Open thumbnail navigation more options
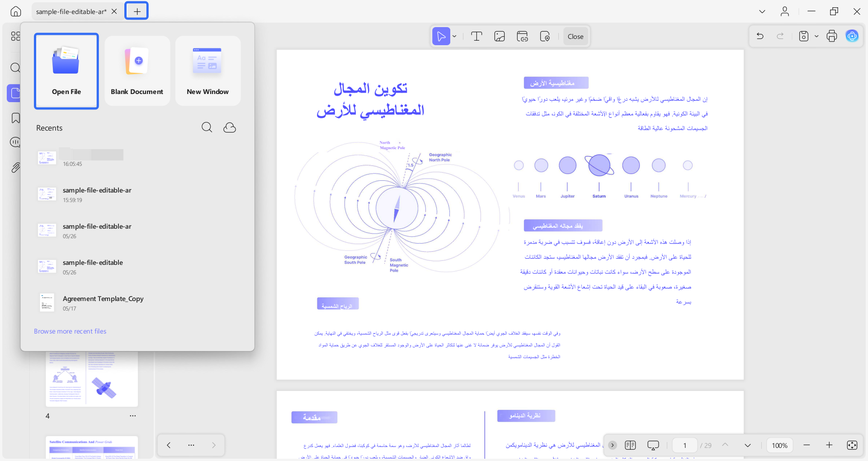The height and width of the screenshot is (461, 868). [191, 445]
